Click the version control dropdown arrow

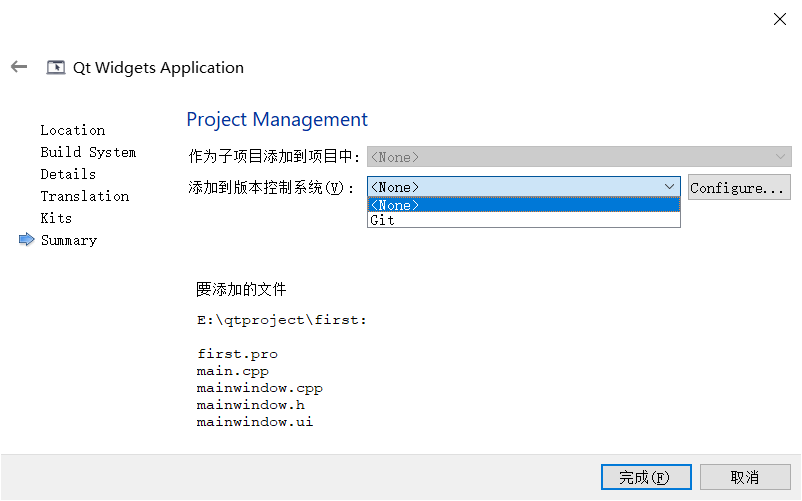(x=671, y=187)
